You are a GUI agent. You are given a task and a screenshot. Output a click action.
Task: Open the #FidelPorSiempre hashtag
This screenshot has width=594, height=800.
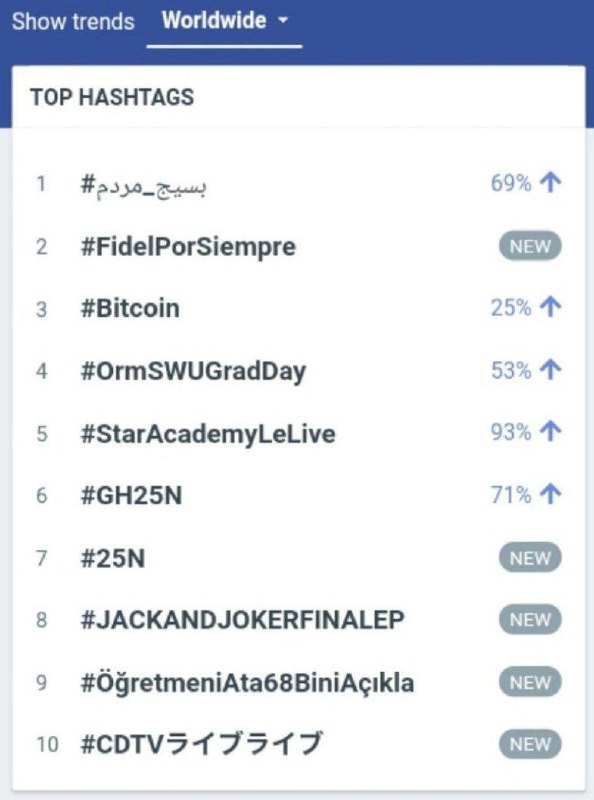tap(188, 247)
